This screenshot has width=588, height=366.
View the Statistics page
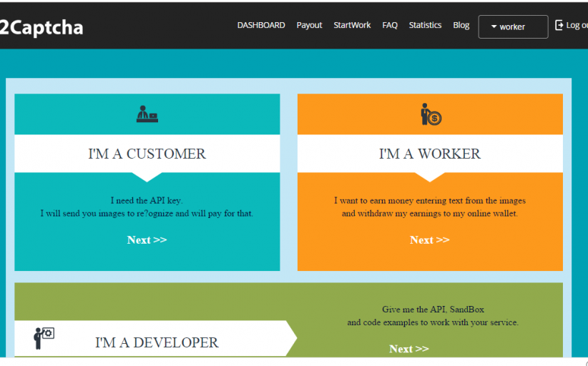(425, 25)
